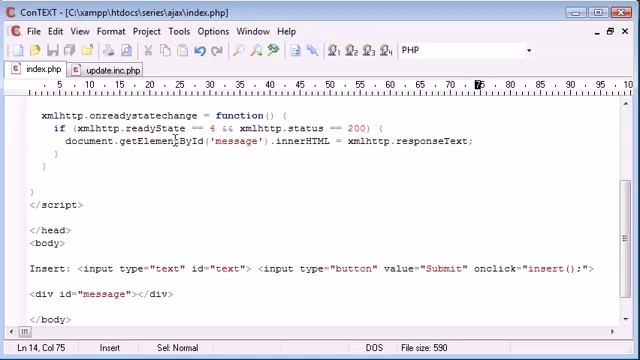Open the File menu
This screenshot has width=640, height=360.
(34, 31)
